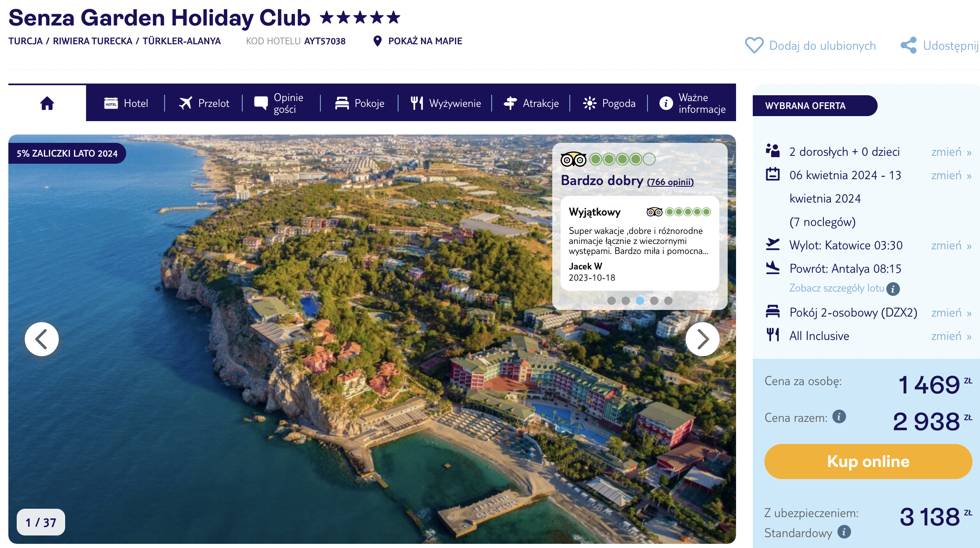Click the return landing plane icon
Image resolution: width=980 pixels, height=548 pixels.
click(773, 267)
